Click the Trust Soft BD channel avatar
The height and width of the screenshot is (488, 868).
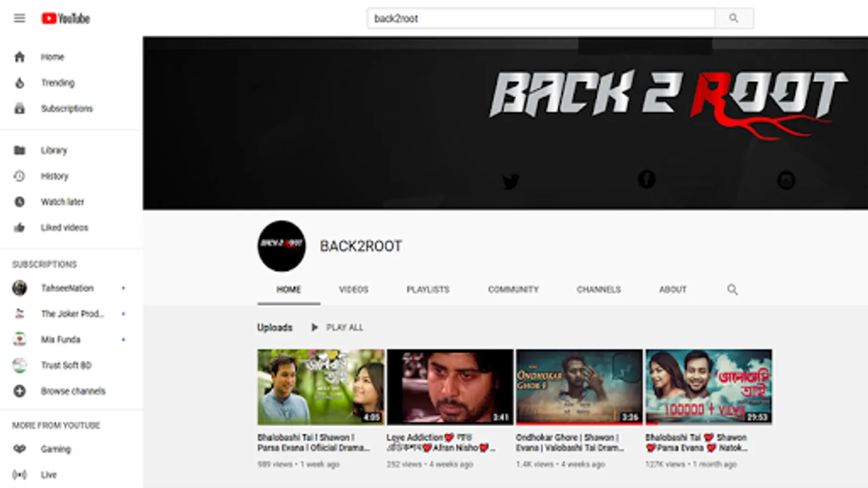click(20, 365)
